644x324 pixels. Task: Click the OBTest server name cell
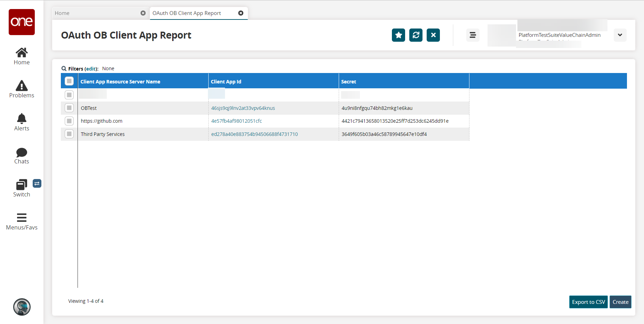[143, 108]
